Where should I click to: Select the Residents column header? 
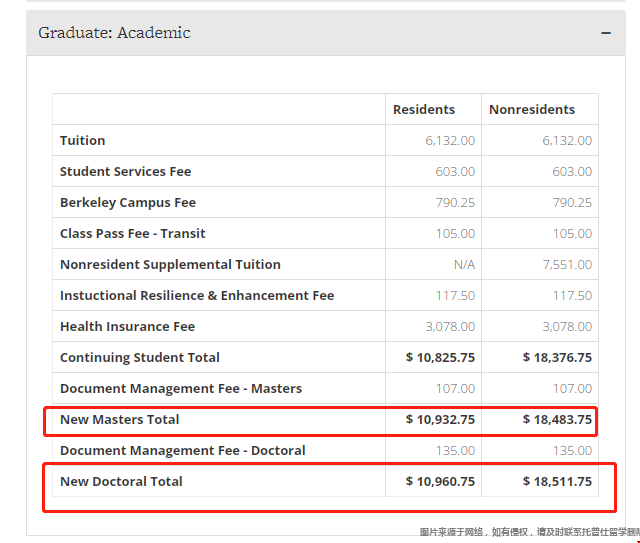[x=424, y=109]
